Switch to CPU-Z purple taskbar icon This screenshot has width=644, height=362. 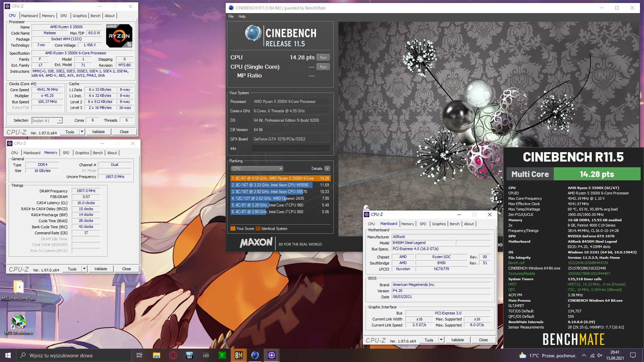(x=272, y=355)
